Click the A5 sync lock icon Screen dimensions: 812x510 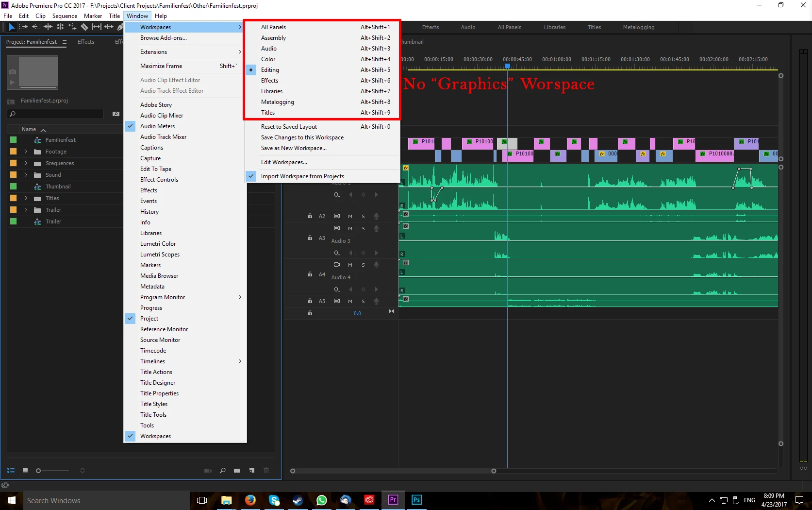[x=337, y=301]
